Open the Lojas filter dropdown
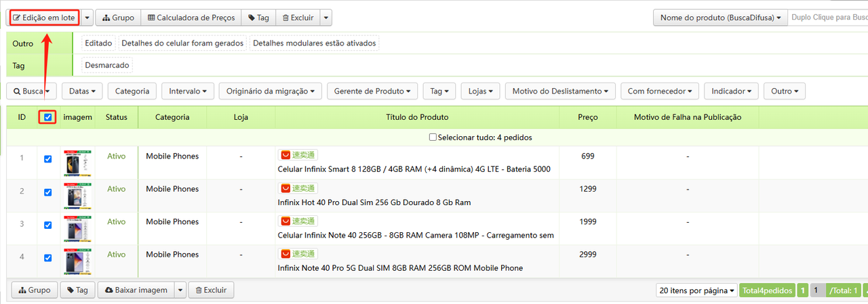The width and height of the screenshot is (868, 304). point(481,91)
